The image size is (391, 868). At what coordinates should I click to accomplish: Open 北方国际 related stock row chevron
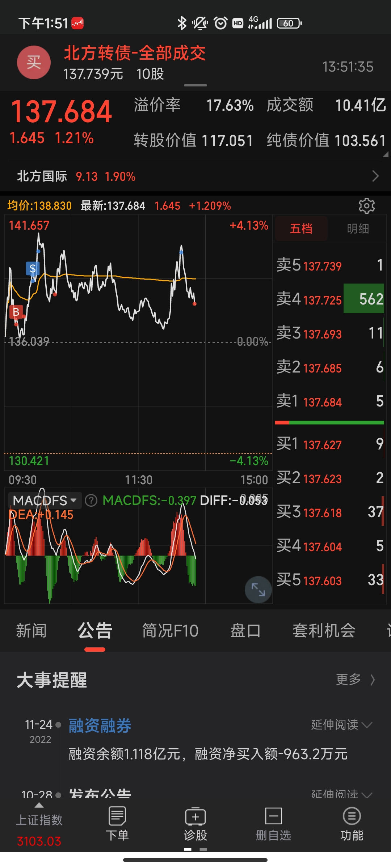[x=375, y=176]
